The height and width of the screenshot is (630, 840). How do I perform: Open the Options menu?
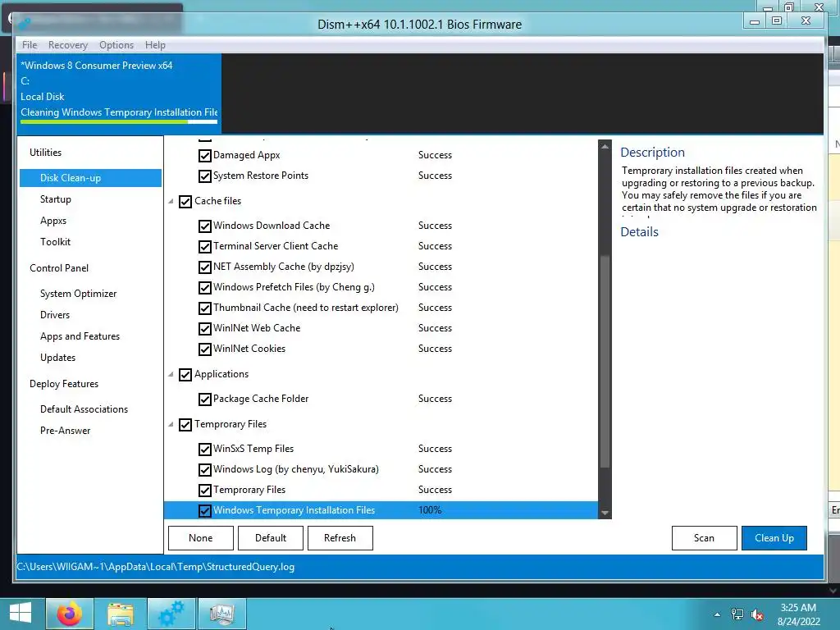pyautogui.click(x=116, y=45)
